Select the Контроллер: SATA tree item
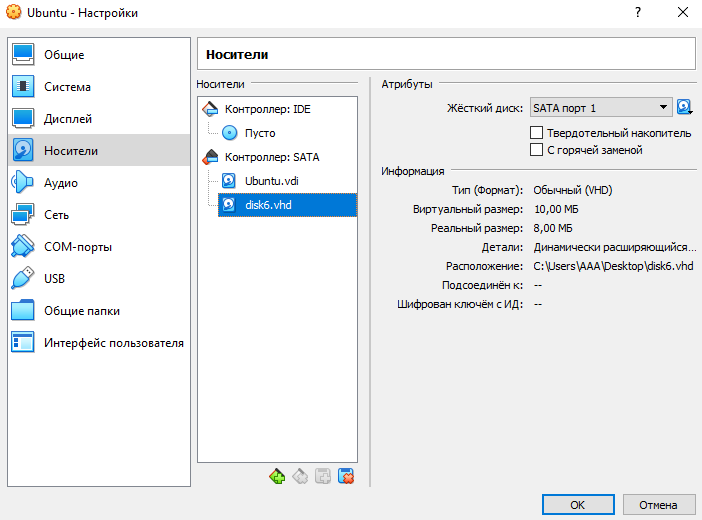This screenshot has width=702, height=520. pos(278,157)
